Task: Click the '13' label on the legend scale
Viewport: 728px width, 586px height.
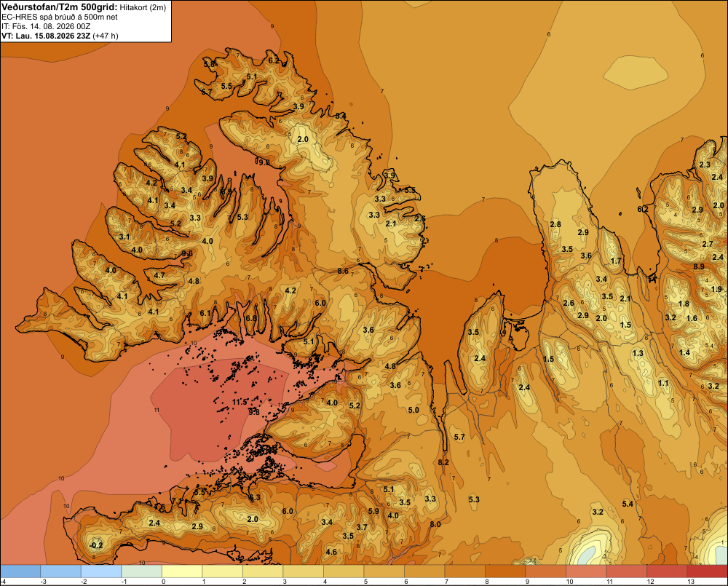Action: [x=691, y=582]
